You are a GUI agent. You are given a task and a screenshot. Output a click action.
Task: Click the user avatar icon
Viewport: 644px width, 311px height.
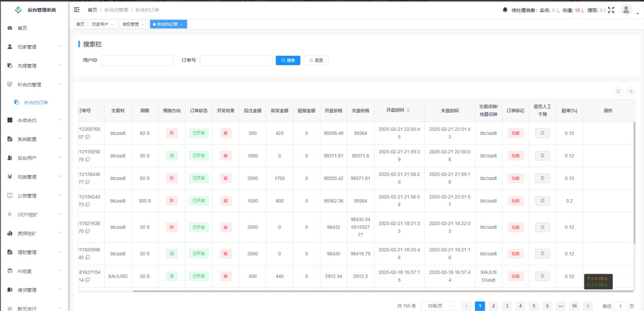(626, 10)
